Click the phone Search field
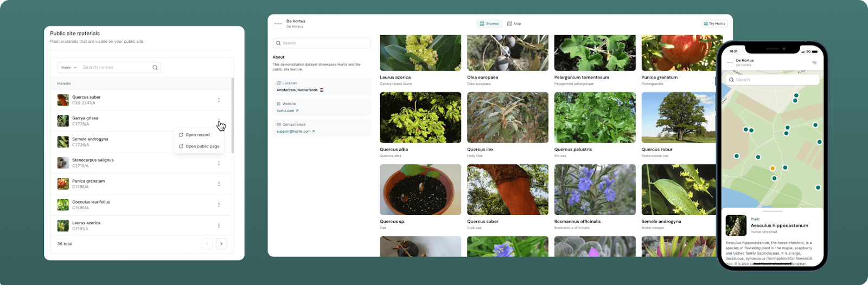Viewport: 868px width, 285px height. (773, 80)
